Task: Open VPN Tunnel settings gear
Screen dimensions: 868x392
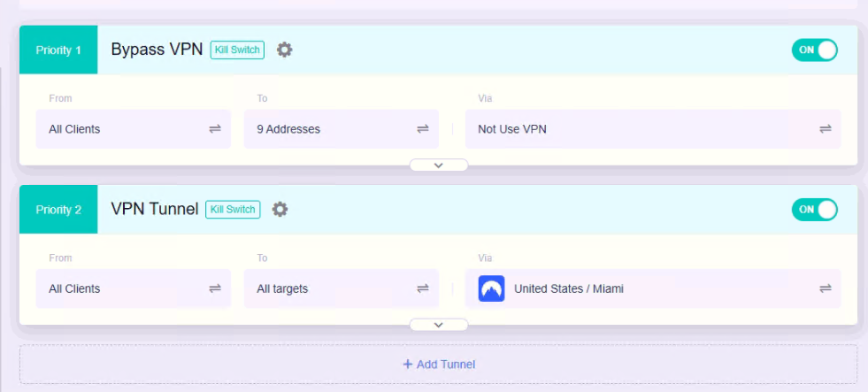Action: (x=280, y=210)
